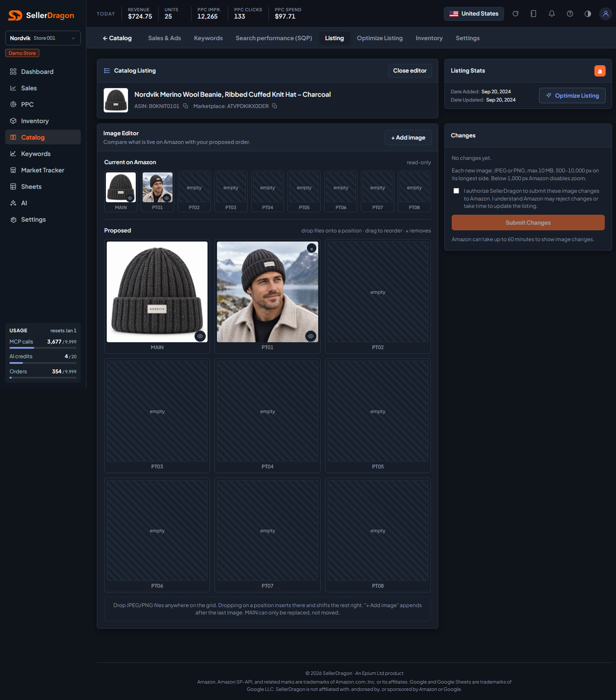616x700 pixels.
Task: Preview the current MAIN image eye icon
Action: 130,198
